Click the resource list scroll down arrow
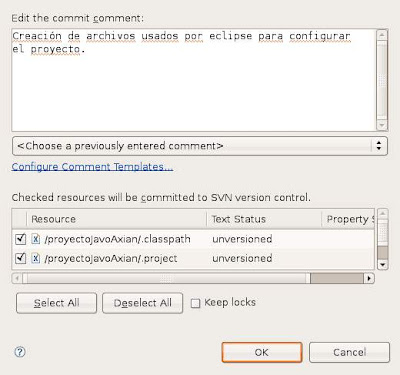The height and width of the screenshot is (375, 400). [x=382, y=265]
